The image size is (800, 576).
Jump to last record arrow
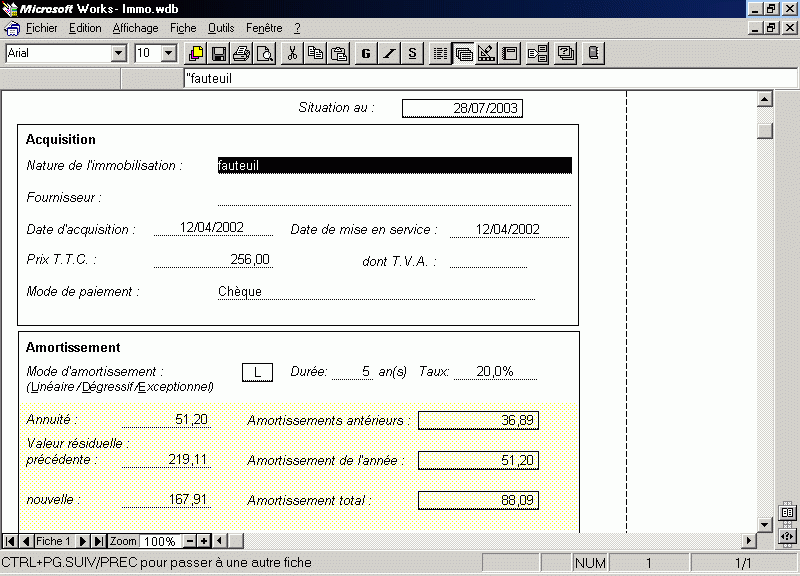(x=99, y=541)
